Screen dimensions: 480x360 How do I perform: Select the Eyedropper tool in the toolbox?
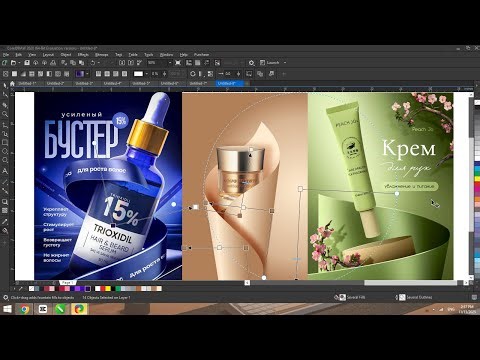tap(5, 221)
